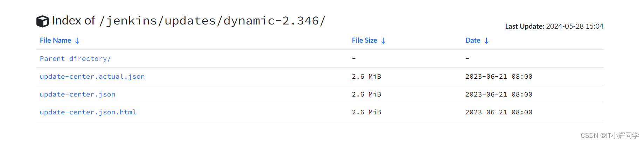Click the date cell of update-center.json.html
This screenshot has height=142, width=644.
pyautogui.click(x=499, y=112)
